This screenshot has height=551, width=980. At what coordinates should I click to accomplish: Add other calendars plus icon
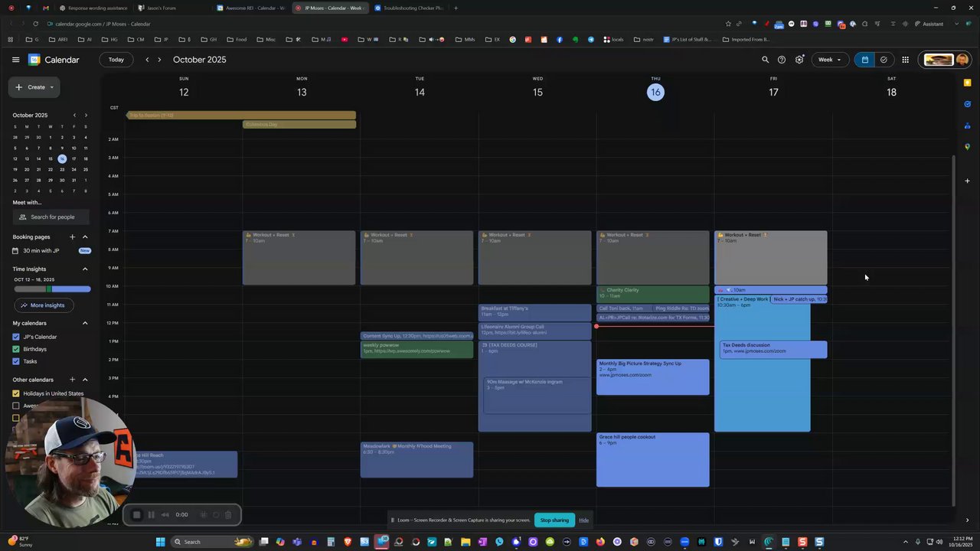pos(73,380)
